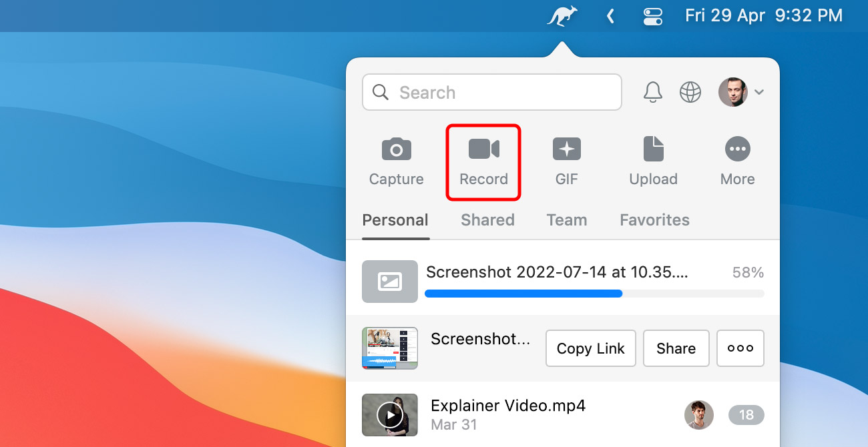
Task: Switch to the Shared tab
Action: (487, 219)
